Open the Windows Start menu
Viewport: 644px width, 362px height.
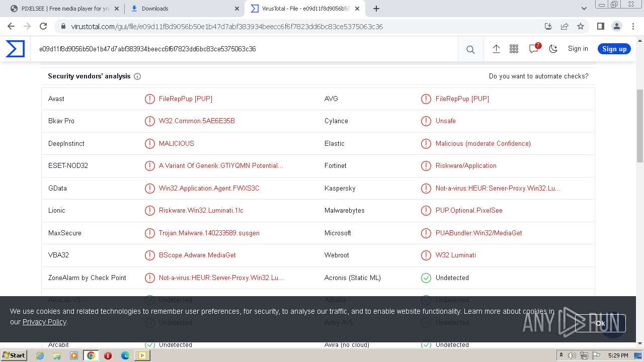point(14,355)
